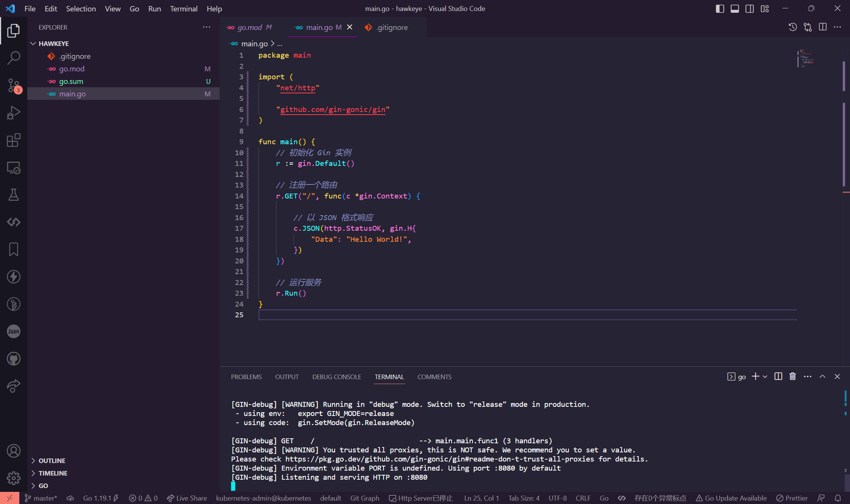850x504 pixels.
Task: Split the editor to the right
Action: (x=823, y=27)
